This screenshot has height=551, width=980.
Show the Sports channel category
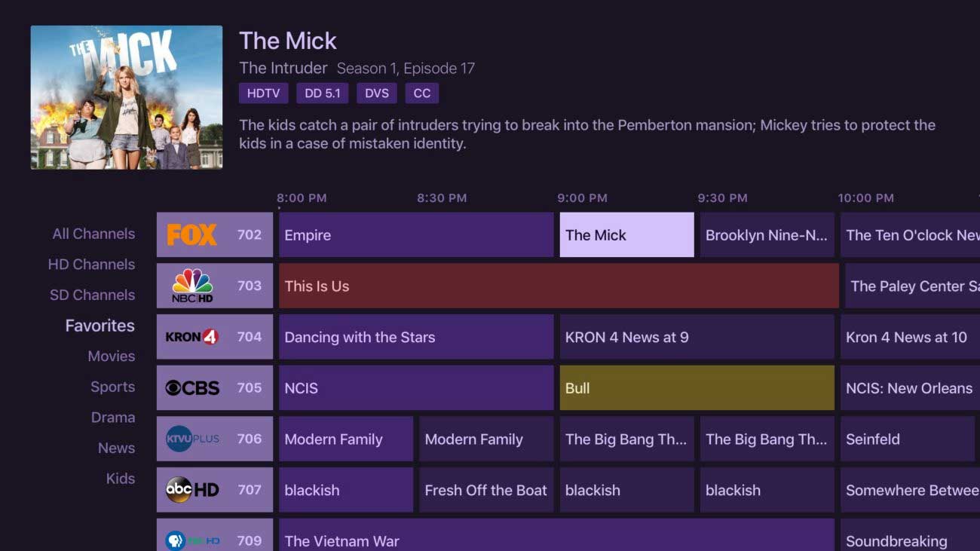(x=112, y=387)
